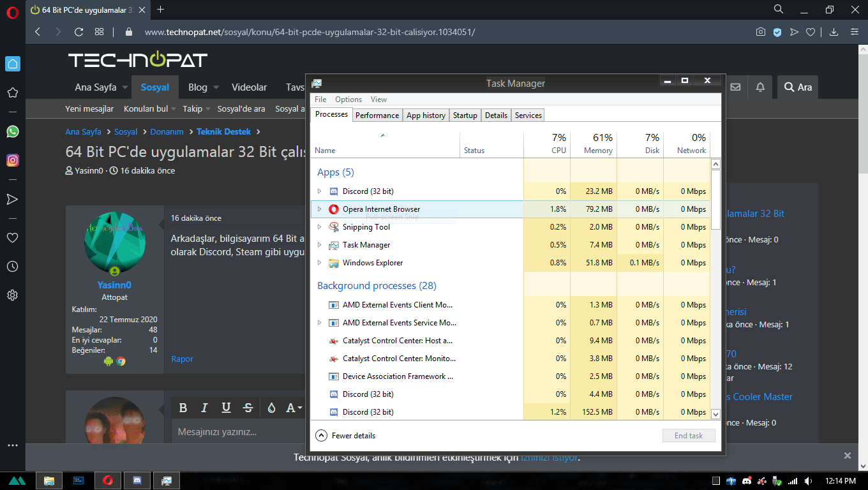The image size is (868, 490).
Task: Switch to the App history tab
Action: coord(426,115)
